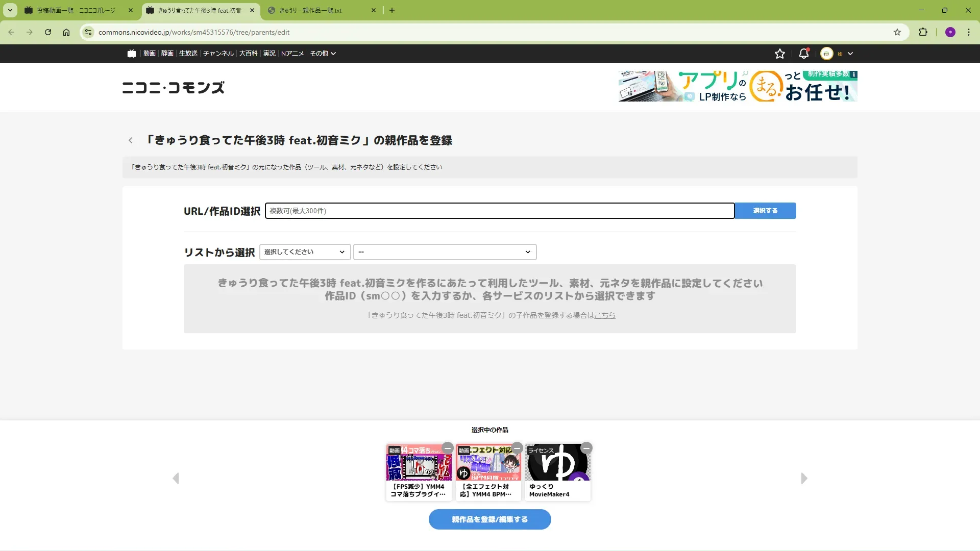Image resolution: width=980 pixels, height=551 pixels.
Task: Open the favorites star in Niconico header
Action: [x=779, y=54]
